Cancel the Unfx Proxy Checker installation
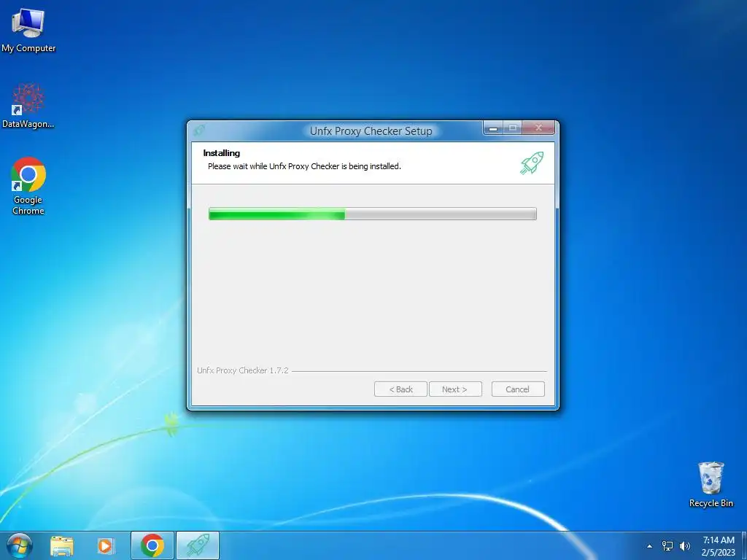Screen dimensions: 747x560 pos(518,389)
